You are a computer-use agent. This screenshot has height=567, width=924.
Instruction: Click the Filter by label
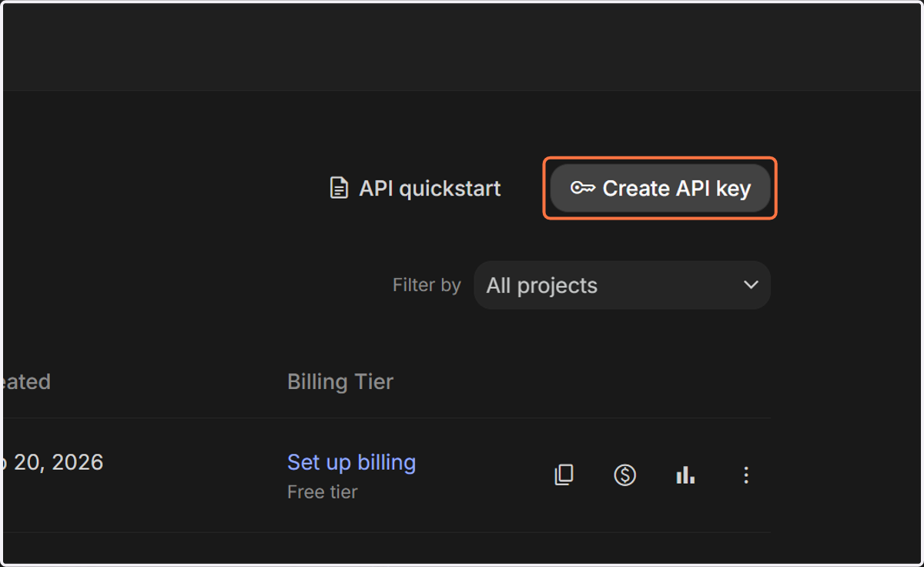coord(427,285)
